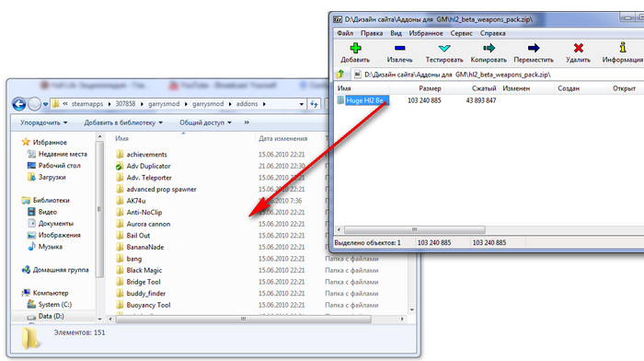This screenshot has width=644, height=361.
Task: Click steamapps in the breadcrumb path
Action: pyautogui.click(x=87, y=104)
